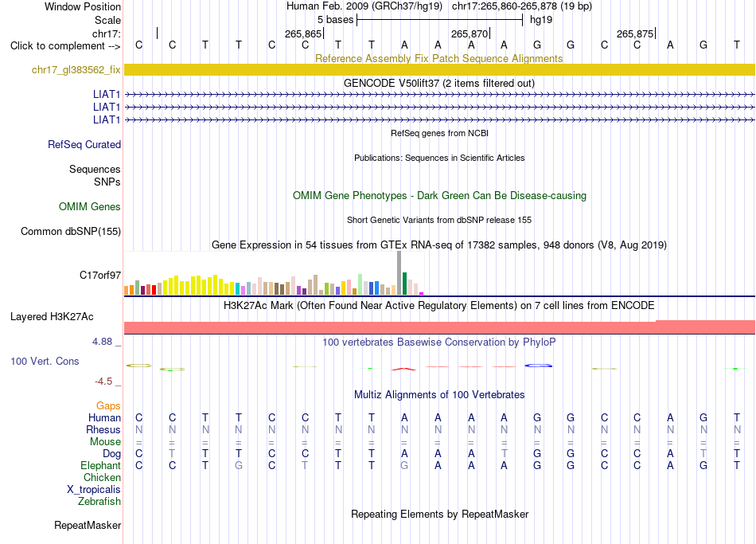Click the pink H3K27Ac signal band
The image size is (756, 544).
[x=439, y=327]
